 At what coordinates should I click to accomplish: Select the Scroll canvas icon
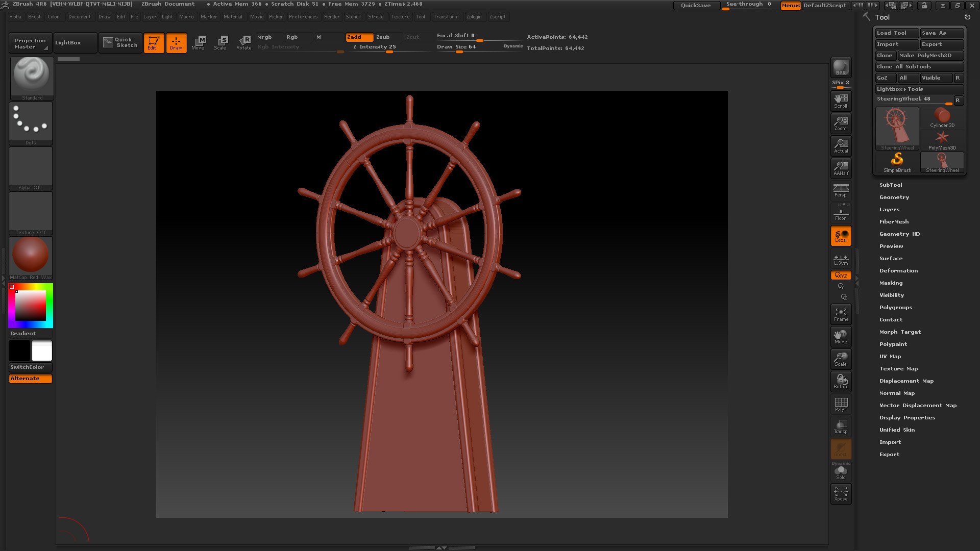[841, 101]
